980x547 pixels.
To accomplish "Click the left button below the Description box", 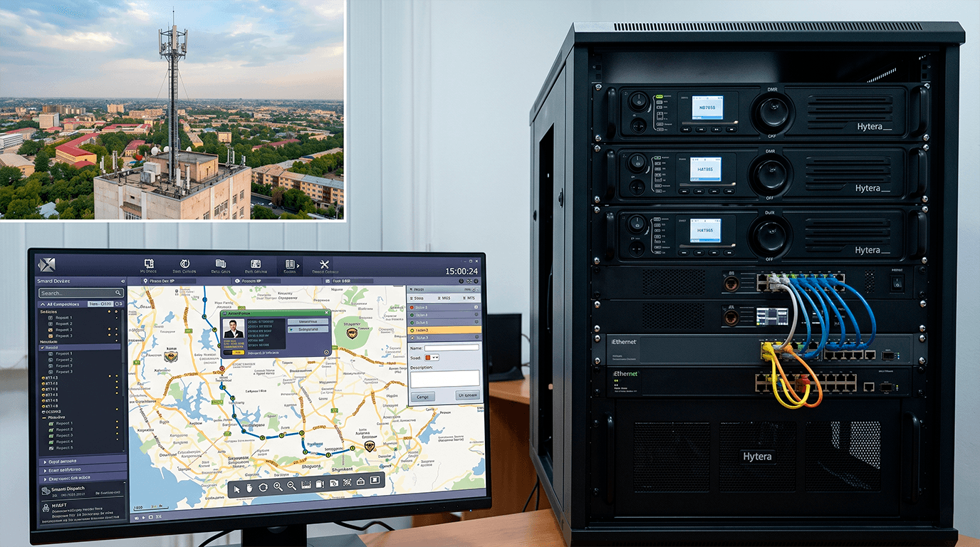I will (x=422, y=397).
